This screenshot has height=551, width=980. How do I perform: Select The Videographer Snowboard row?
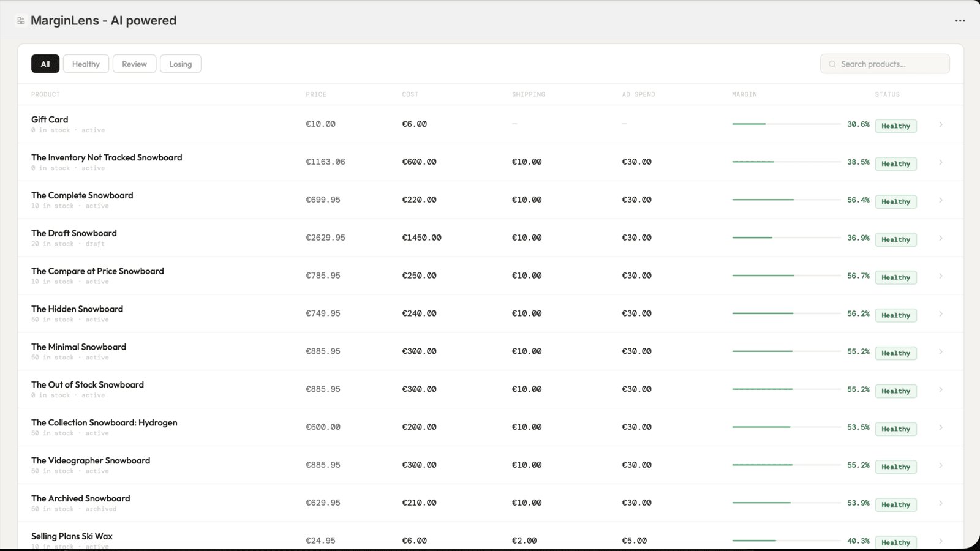click(90, 460)
